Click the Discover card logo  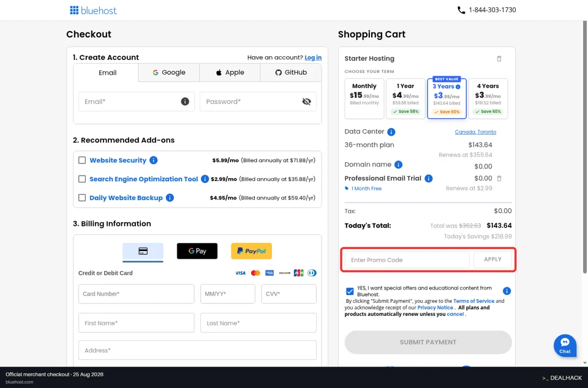point(285,273)
